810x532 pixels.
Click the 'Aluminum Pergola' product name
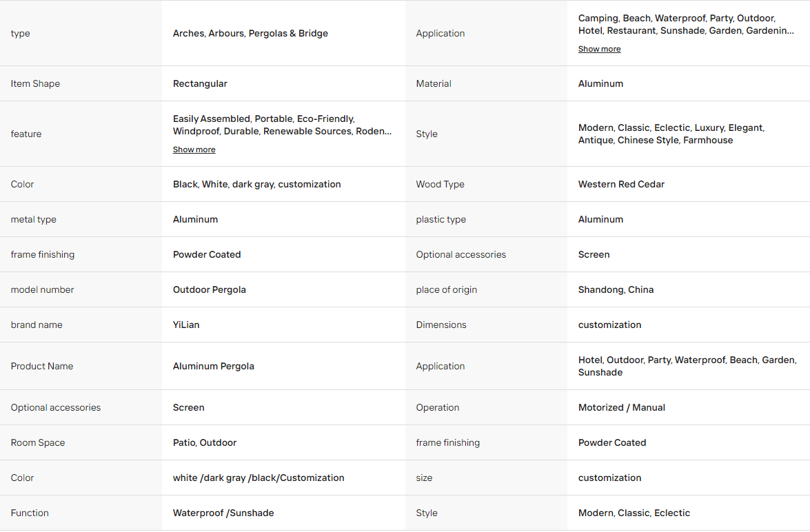coord(213,366)
